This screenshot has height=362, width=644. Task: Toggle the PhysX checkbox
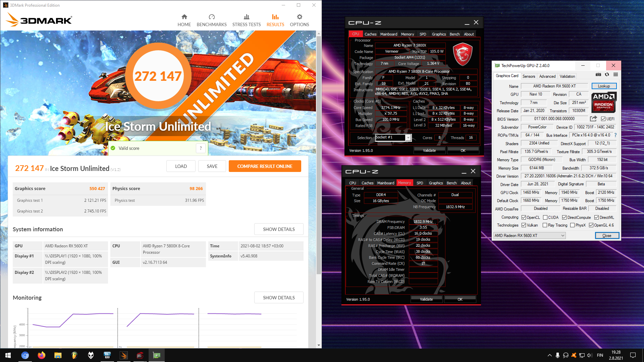(x=572, y=225)
